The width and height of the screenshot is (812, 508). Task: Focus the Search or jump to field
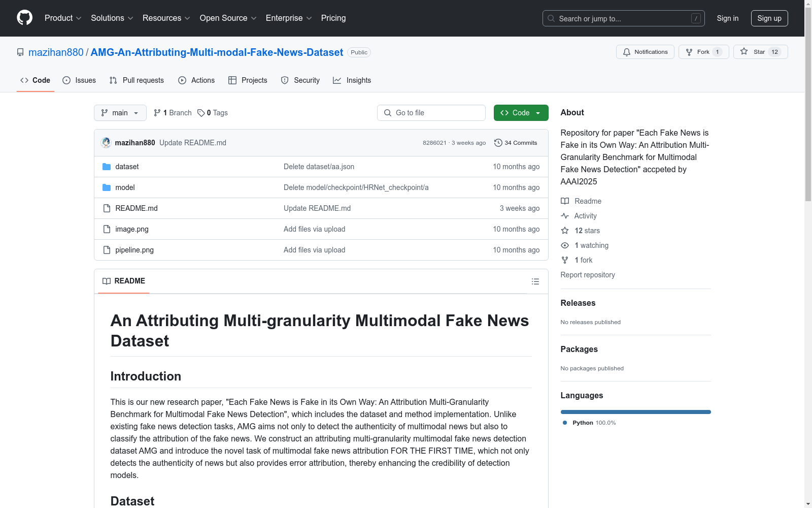624,18
